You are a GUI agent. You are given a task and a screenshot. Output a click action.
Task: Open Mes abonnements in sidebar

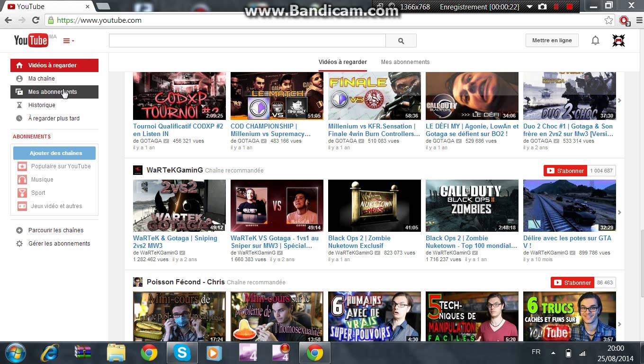(x=54, y=92)
